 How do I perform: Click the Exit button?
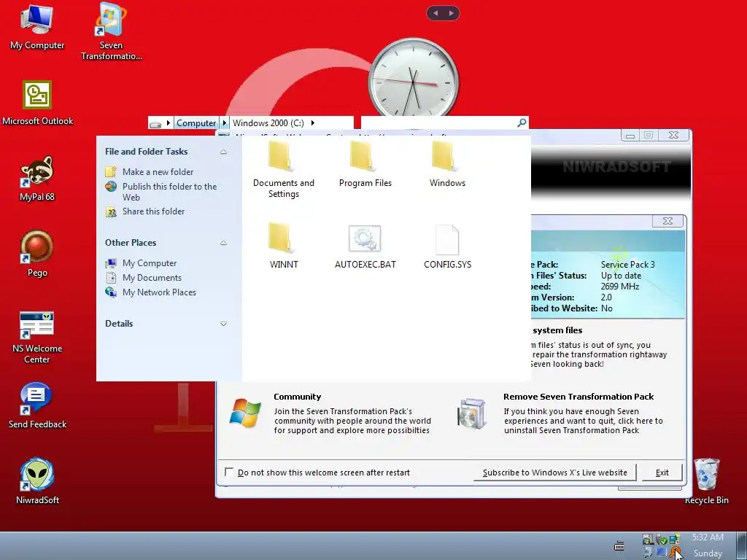tap(662, 472)
